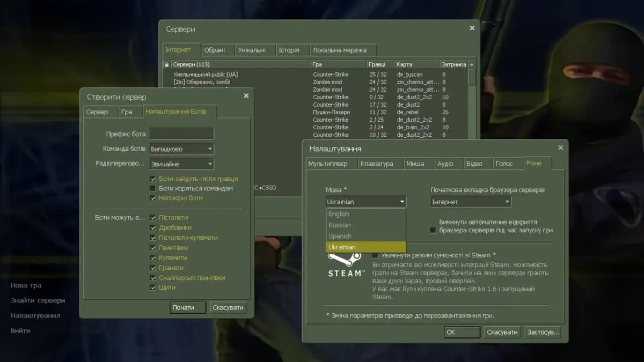Viewport: 644px width, 362px height.
Task: Click Вийти in main menu
Action: (20, 331)
